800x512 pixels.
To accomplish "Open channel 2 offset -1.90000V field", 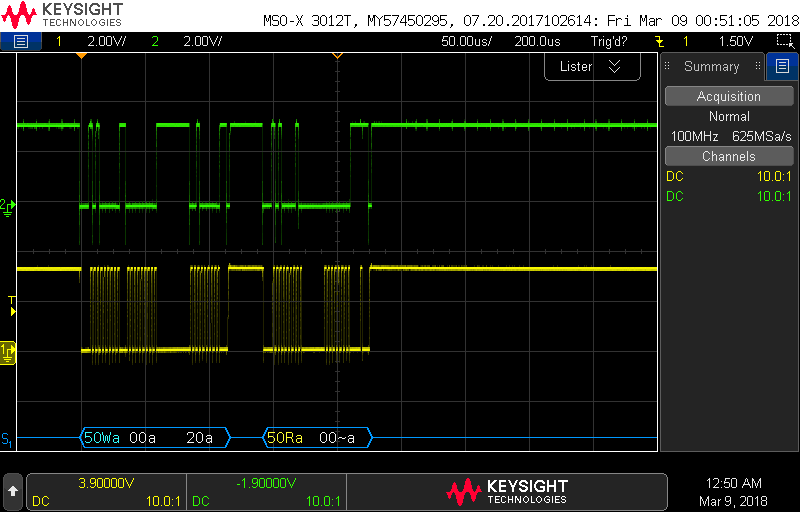I will 266,491.
